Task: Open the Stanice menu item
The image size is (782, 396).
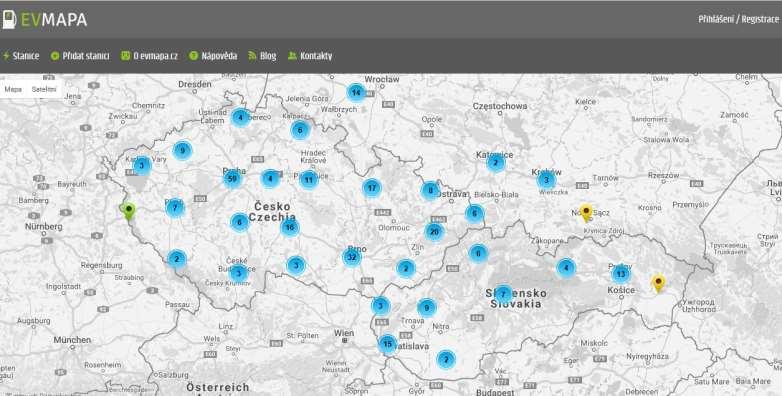Action: pyautogui.click(x=21, y=56)
